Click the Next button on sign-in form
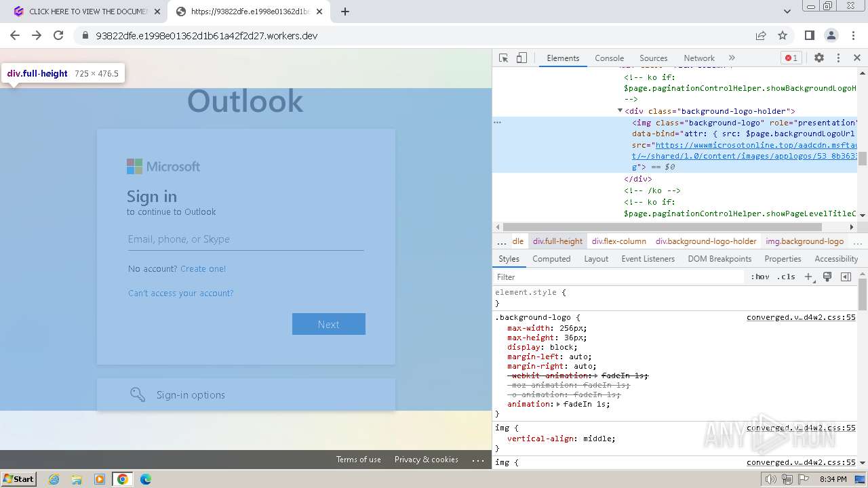 329,324
